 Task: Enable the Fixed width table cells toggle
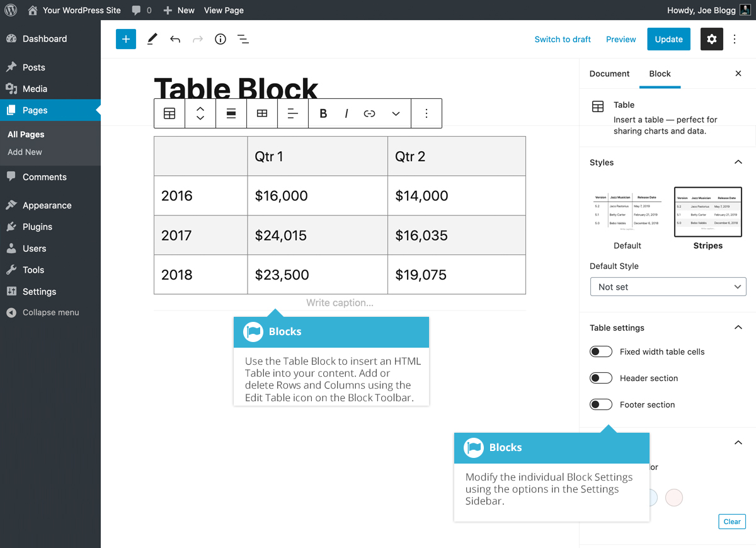point(600,351)
